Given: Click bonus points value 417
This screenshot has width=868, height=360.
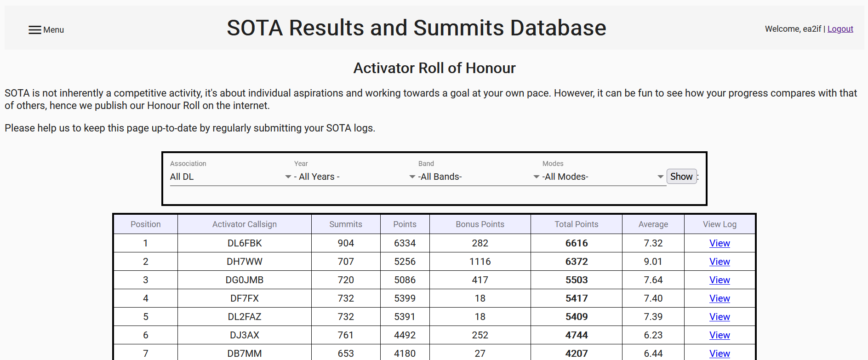Looking at the screenshot, I should 480,280.
